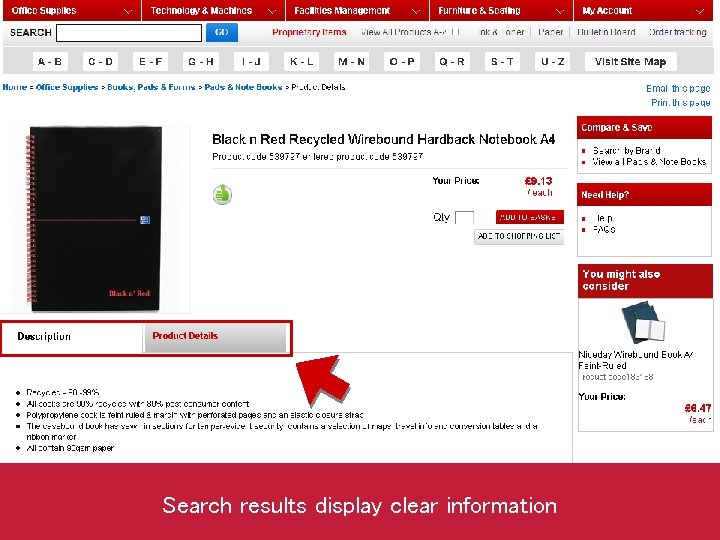Expand the Furniture & Seating menu
720x540 pixels.
[x=501, y=11]
